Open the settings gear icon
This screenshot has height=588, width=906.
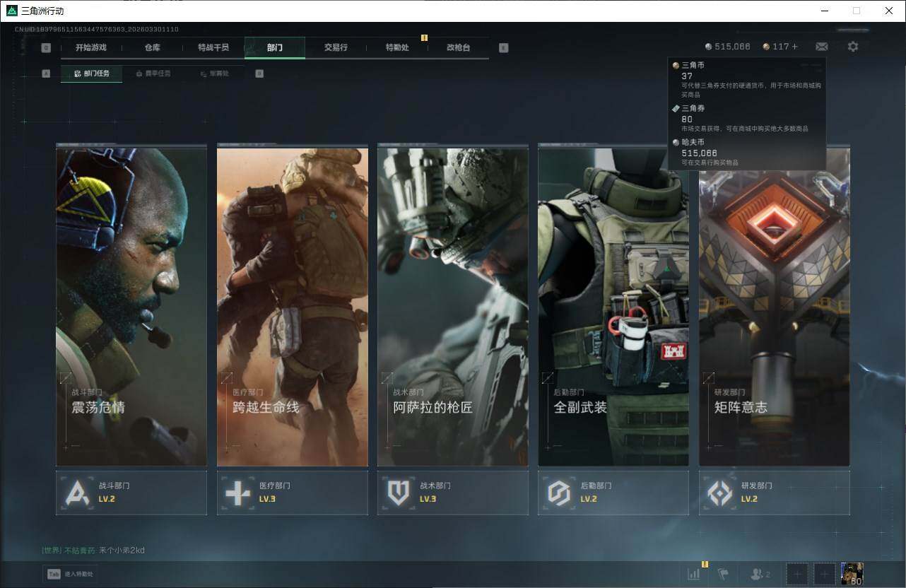click(x=853, y=47)
